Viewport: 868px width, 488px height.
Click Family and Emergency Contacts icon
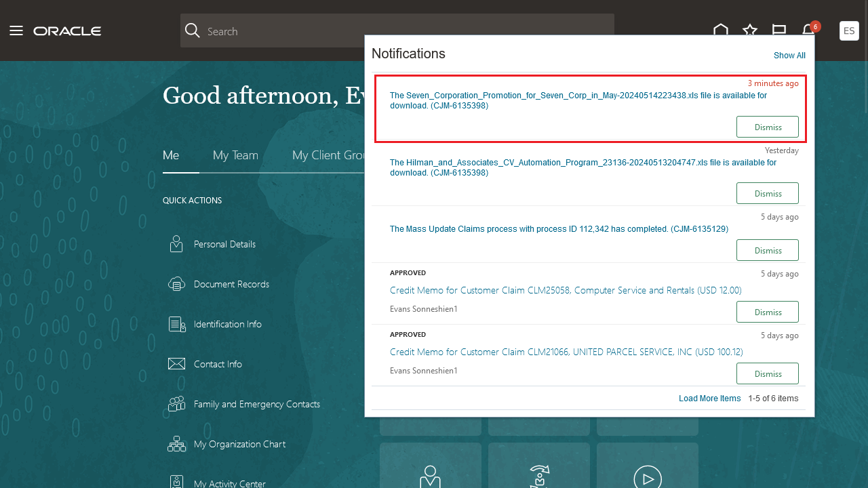tap(176, 404)
